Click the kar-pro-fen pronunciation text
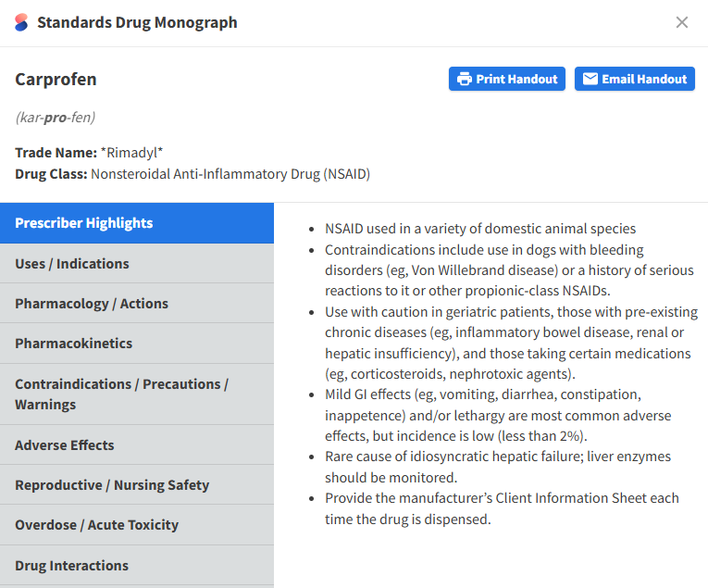708x588 pixels. [x=55, y=118]
